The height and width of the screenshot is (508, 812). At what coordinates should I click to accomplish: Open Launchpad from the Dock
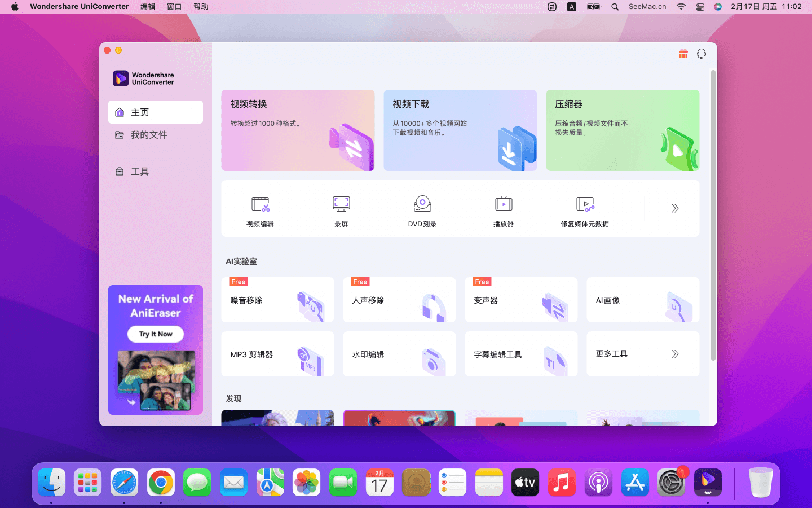coord(87,483)
